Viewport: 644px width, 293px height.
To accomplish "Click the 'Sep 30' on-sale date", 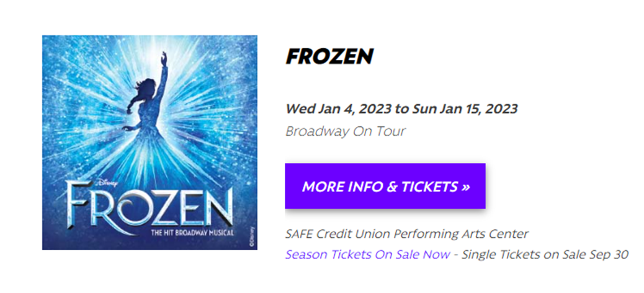I will 610,254.
